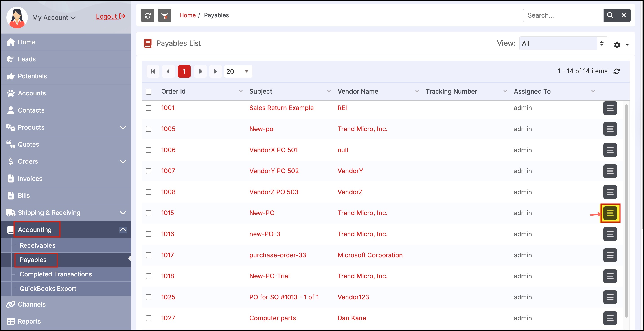Open the Sales Return Example order link
Image resolution: width=644 pixels, height=331 pixels.
point(281,108)
